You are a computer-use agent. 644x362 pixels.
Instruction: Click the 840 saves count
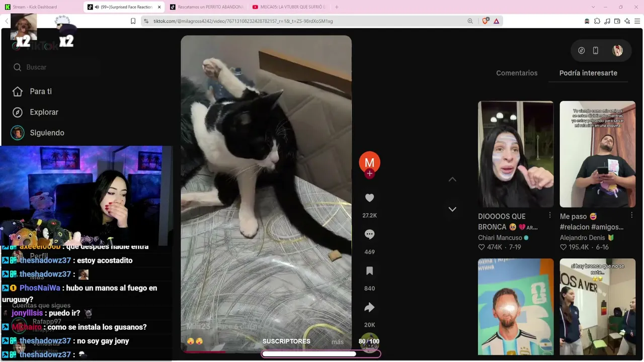tap(369, 289)
